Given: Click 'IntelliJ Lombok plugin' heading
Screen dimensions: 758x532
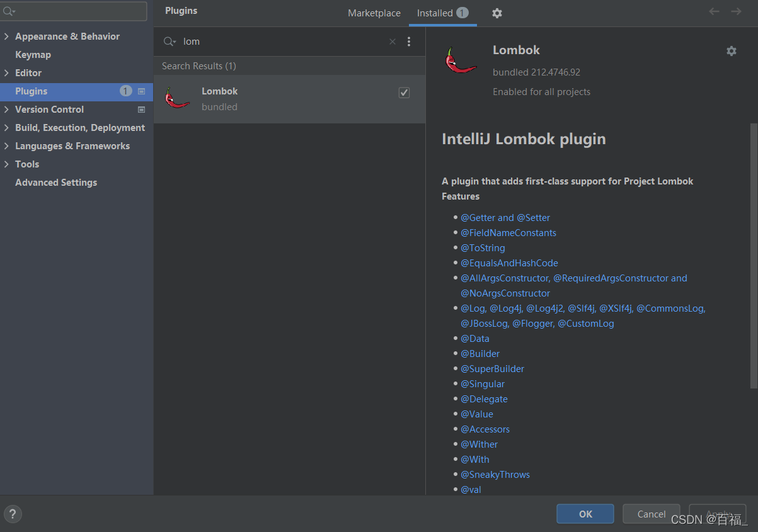Looking at the screenshot, I should tap(524, 139).
